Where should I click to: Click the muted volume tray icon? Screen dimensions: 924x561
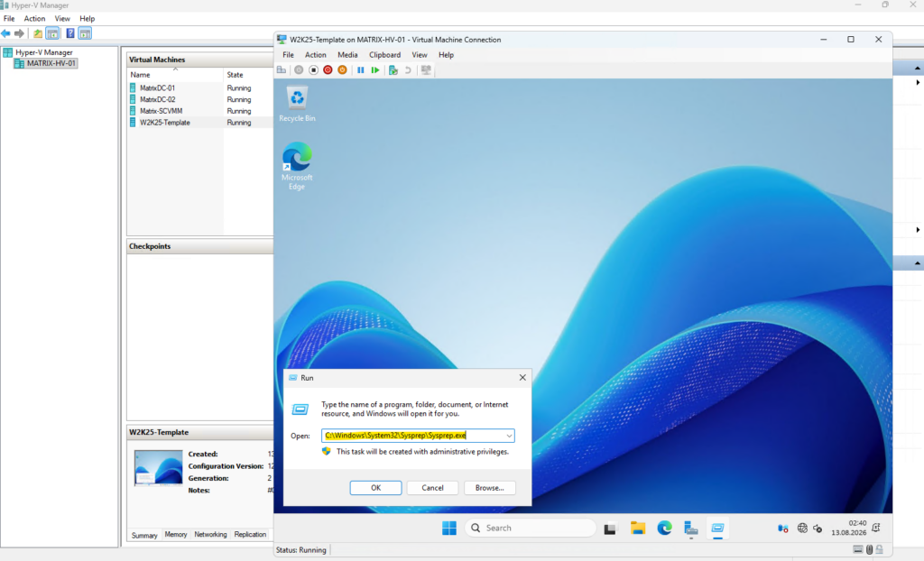pyautogui.click(x=818, y=528)
